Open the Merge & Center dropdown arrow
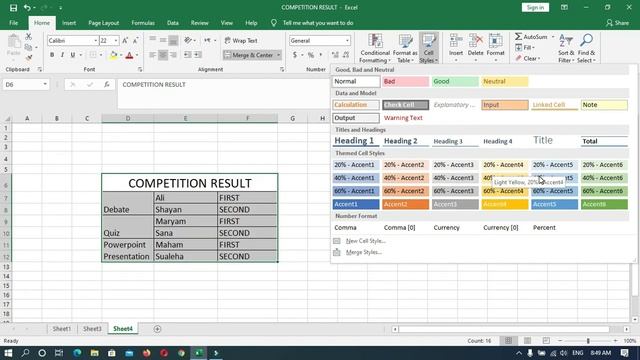The width and height of the screenshot is (640, 360). pyautogui.click(x=279, y=55)
